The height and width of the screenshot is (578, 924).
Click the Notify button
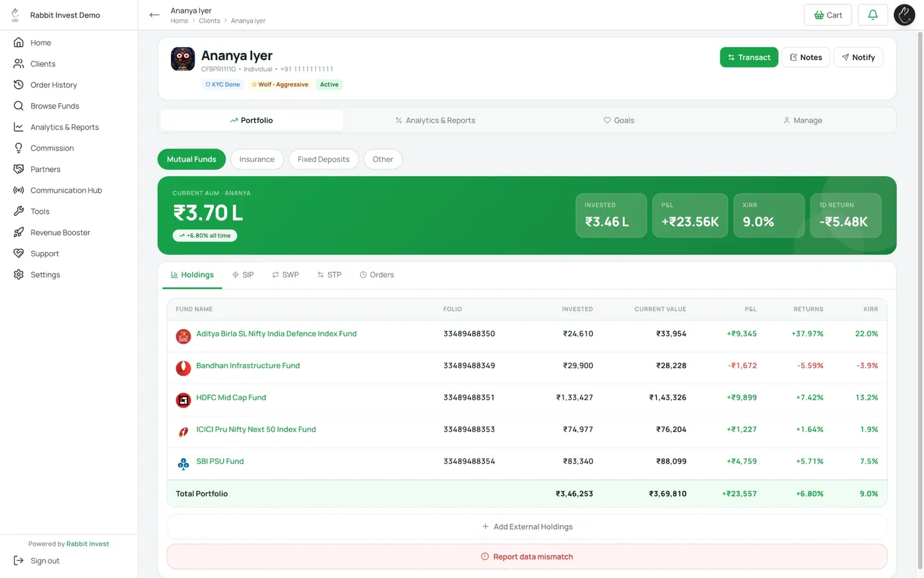coord(858,57)
